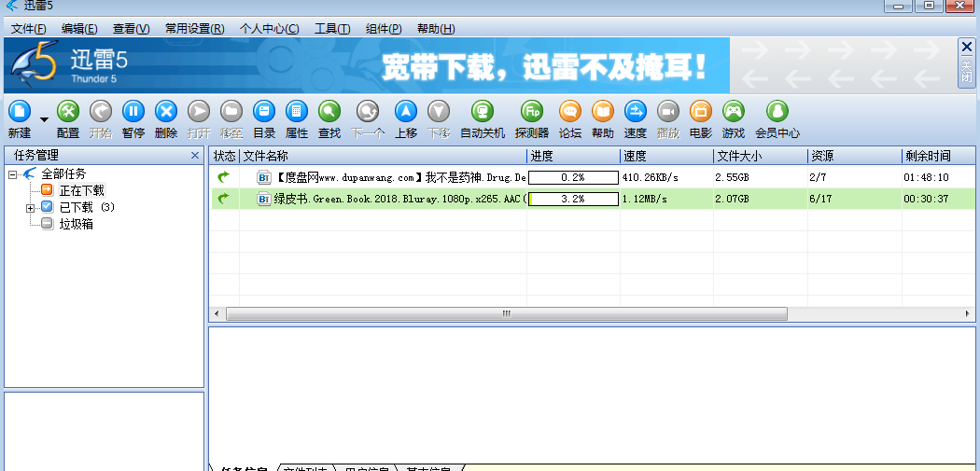Open the 电影 movies icon

[701, 113]
